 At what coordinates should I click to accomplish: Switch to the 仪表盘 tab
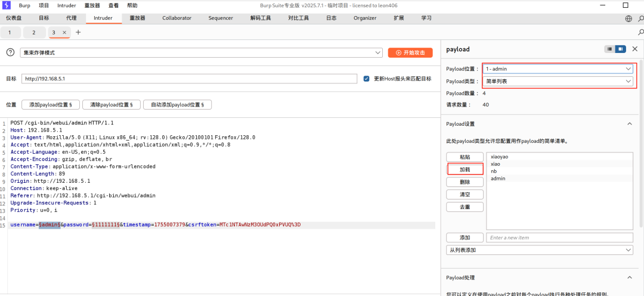point(14,18)
